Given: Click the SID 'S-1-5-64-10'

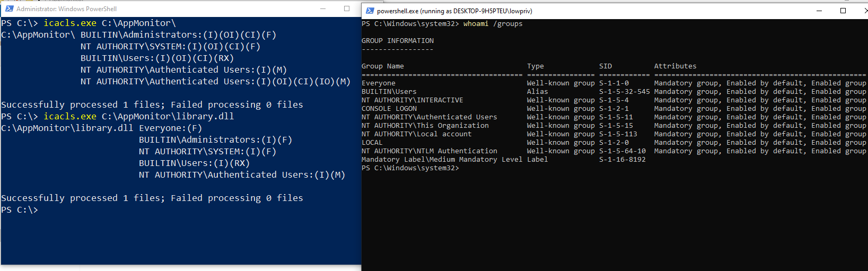Looking at the screenshot, I should point(622,151).
